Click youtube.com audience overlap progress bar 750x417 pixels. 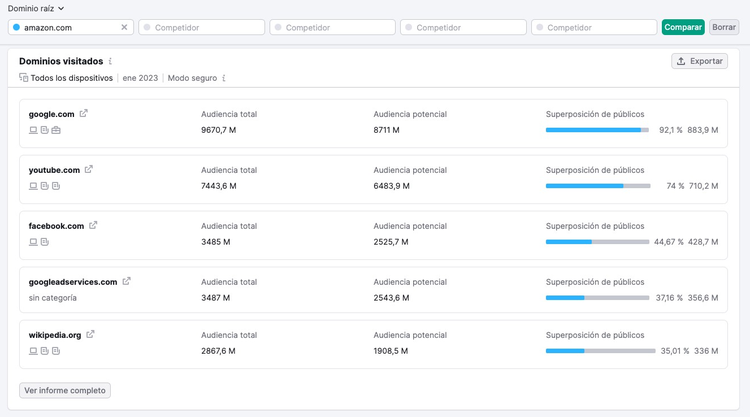(x=598, y=186)
